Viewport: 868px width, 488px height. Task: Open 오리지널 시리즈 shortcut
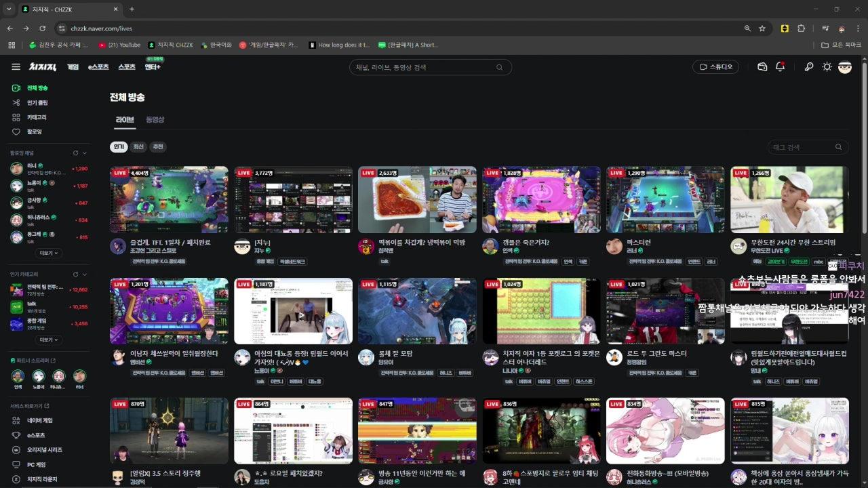click(x=37, y=450)
